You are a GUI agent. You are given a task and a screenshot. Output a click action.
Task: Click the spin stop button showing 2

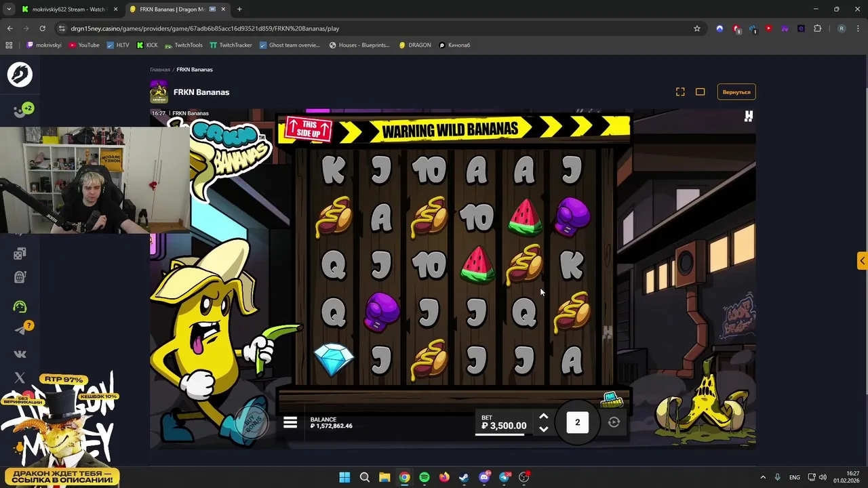click(578, 422)
